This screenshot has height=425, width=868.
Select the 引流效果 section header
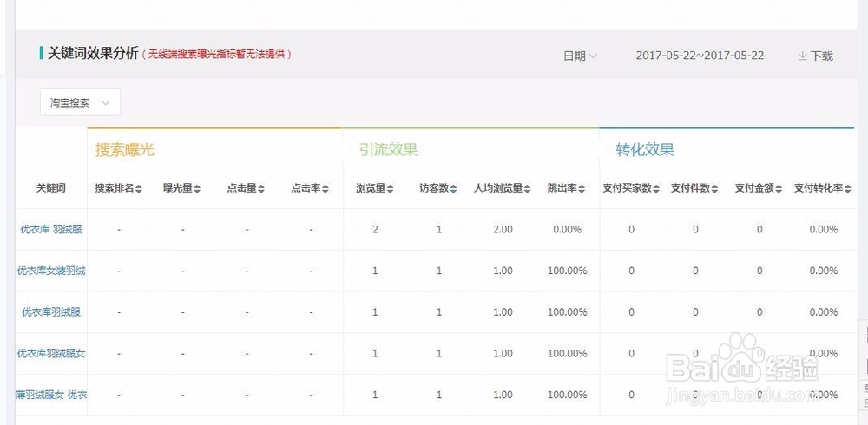pos(388,150)
